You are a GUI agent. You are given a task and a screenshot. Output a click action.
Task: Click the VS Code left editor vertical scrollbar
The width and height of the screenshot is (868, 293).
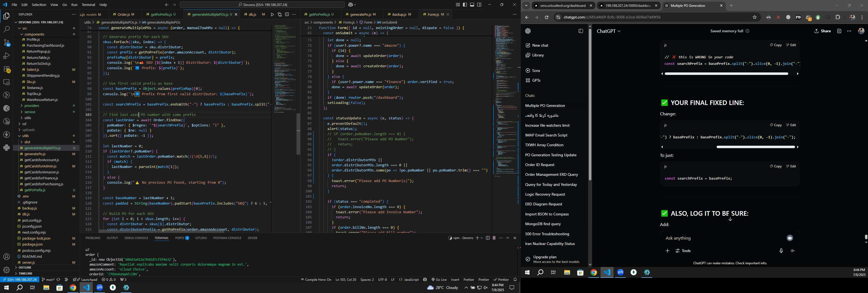click(x=298, y=134)
